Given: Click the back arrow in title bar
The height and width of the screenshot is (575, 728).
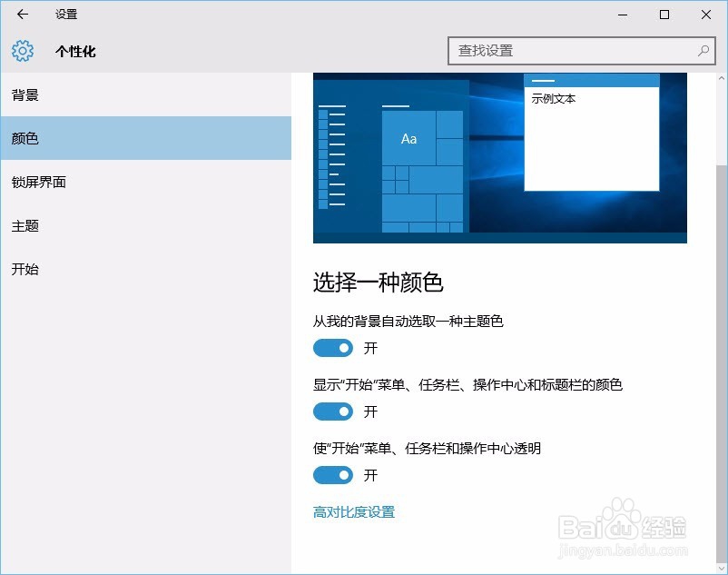Looking at the screenshot, I should [x=23, y=15].
